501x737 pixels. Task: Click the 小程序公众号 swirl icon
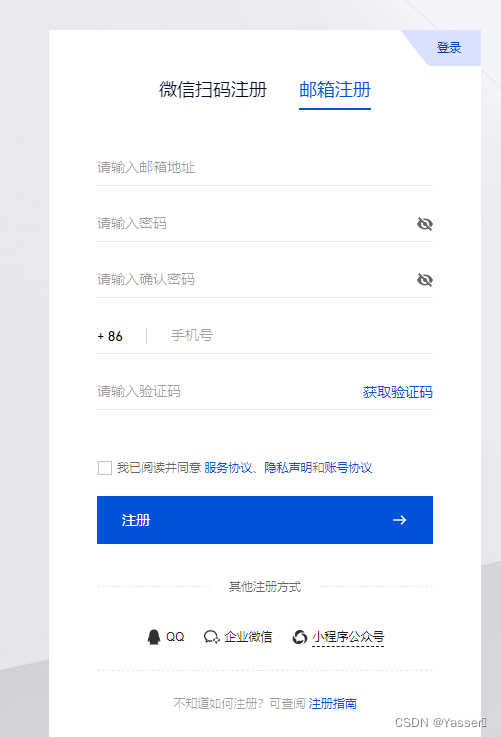300,637
